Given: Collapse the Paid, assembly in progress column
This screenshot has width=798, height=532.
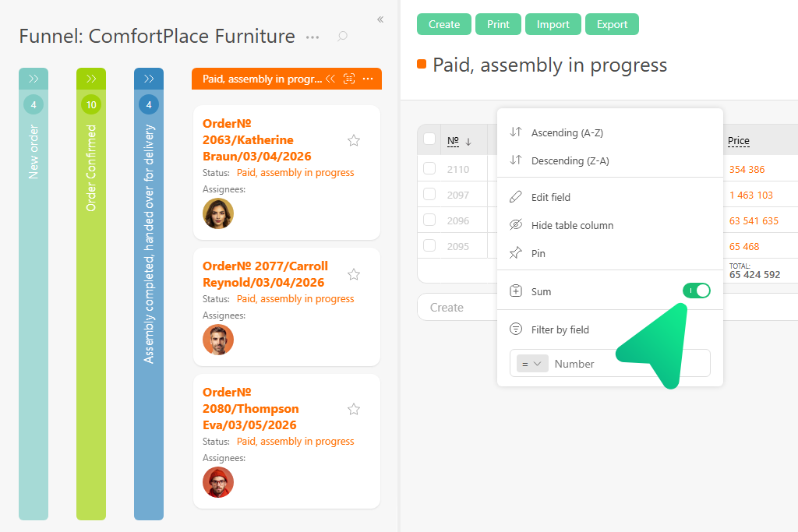Looking at the screenshot, I should 330,79.
